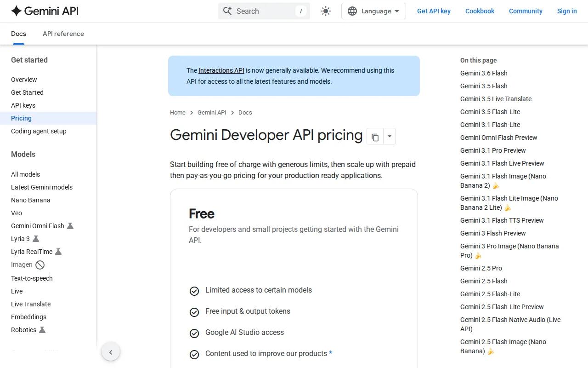Open Text-to-speech in the sidebar
This screenshot has width=588, height=368.
32,278
